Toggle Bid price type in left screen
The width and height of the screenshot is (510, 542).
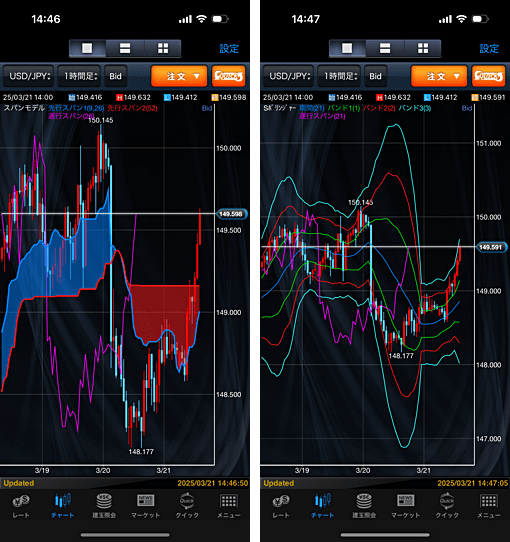(x=115, y=76)
